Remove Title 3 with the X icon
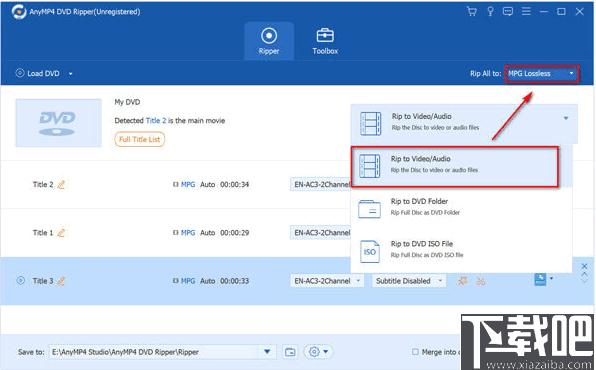Screen dimensions: 596x370 point(584,266)
